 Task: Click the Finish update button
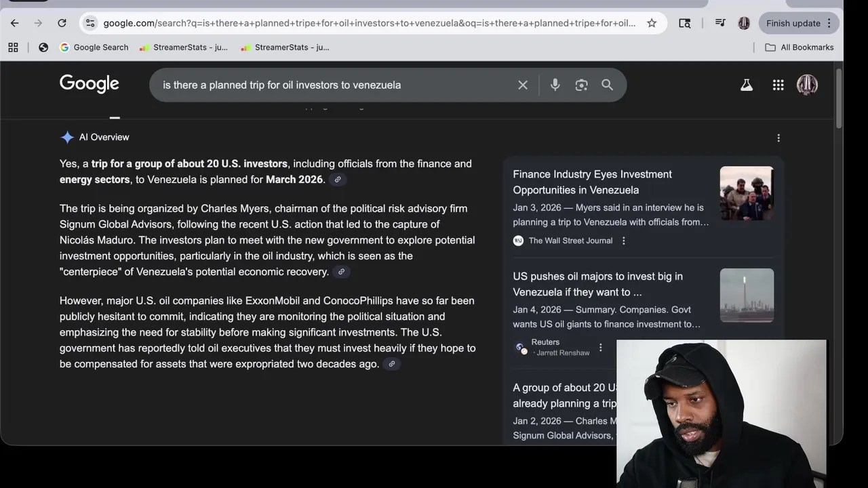click(793, 23)
